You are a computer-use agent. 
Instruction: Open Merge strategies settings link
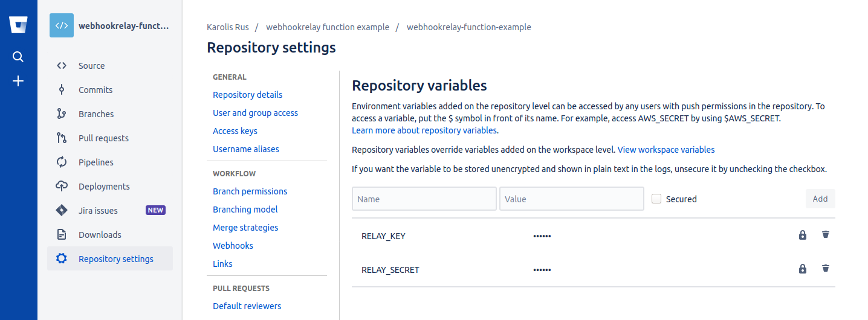pyautogui.click(x=245, y=228)
